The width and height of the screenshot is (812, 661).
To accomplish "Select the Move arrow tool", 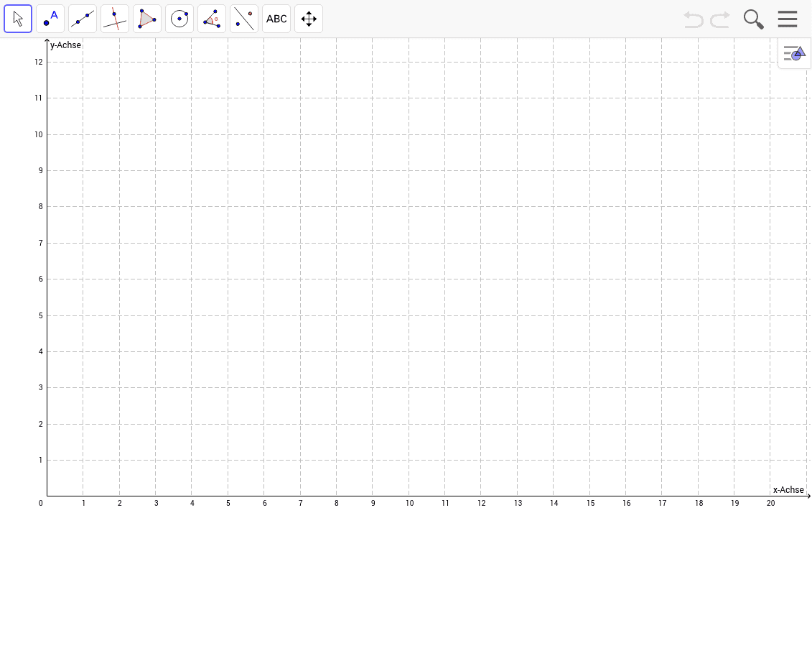I will pyautogui.click(x=18, y=19).
